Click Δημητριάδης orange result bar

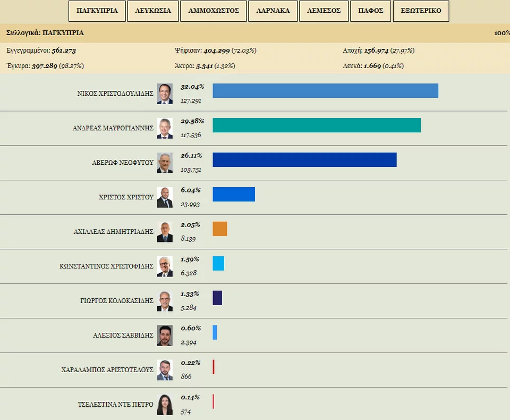point(220,229)
